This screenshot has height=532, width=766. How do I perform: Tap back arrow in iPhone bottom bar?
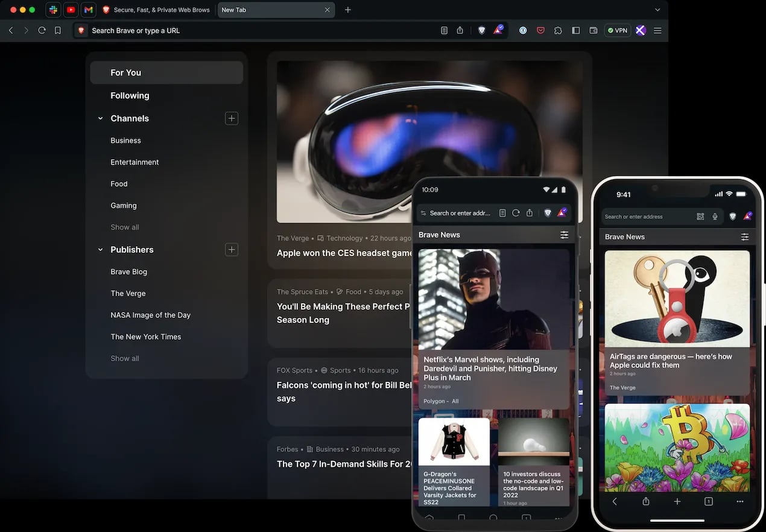point(615,501)
